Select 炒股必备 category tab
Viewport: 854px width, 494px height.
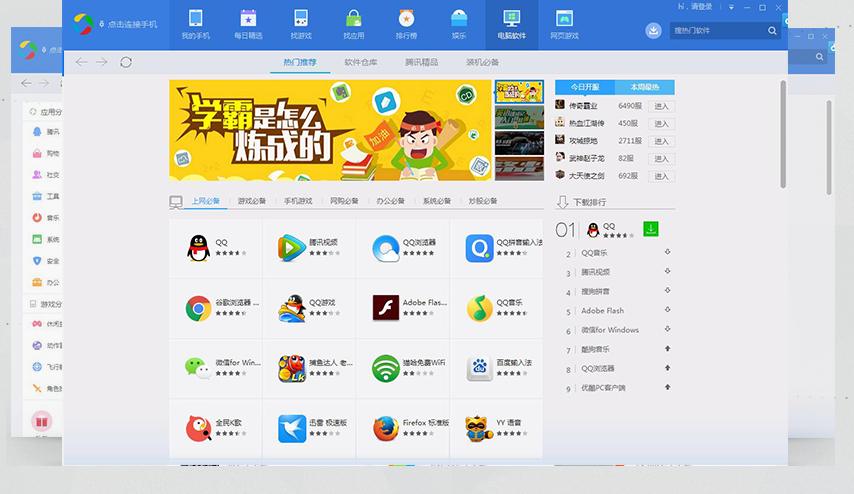[483, 201]
